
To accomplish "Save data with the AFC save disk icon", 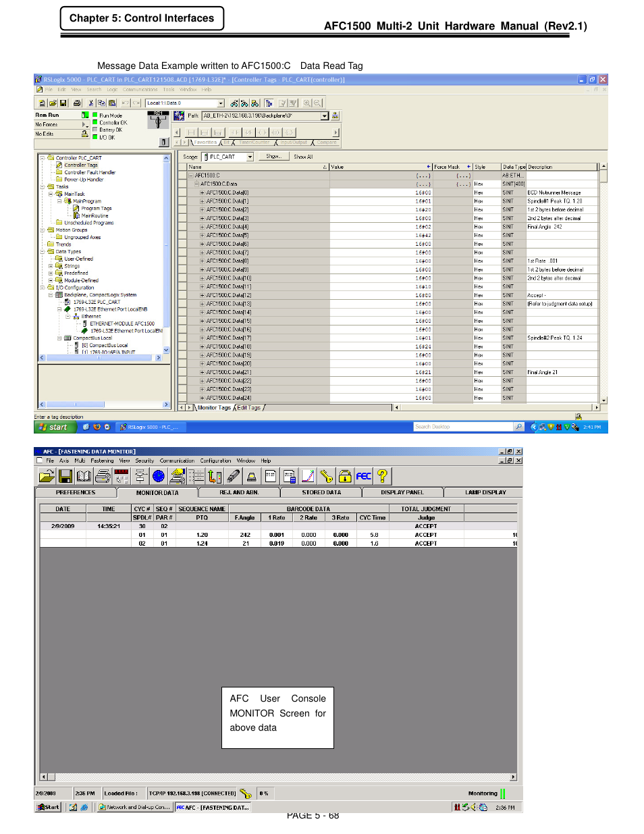I will [x=64, y=476].
